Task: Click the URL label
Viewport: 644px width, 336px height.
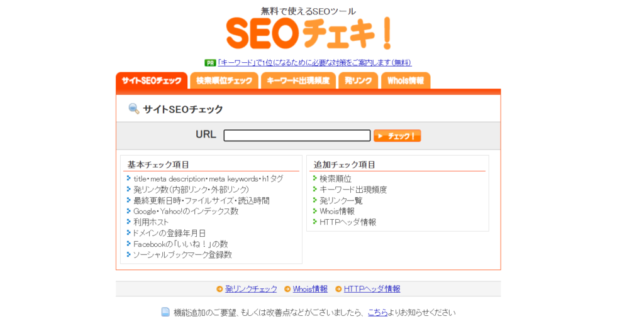Action: [206, 134]
